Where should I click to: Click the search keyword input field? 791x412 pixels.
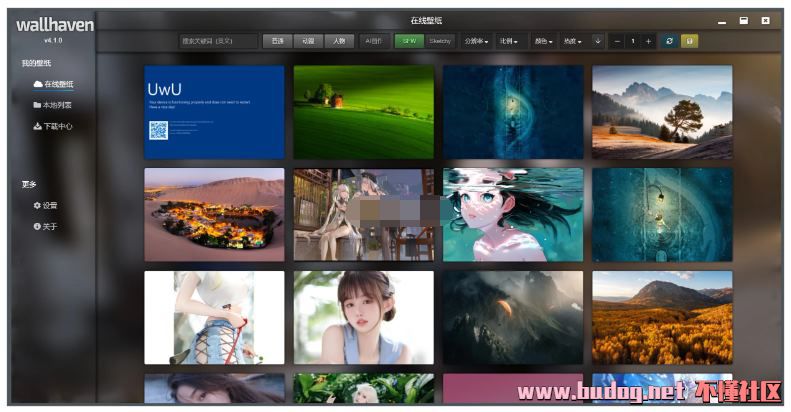coord(218,41)
